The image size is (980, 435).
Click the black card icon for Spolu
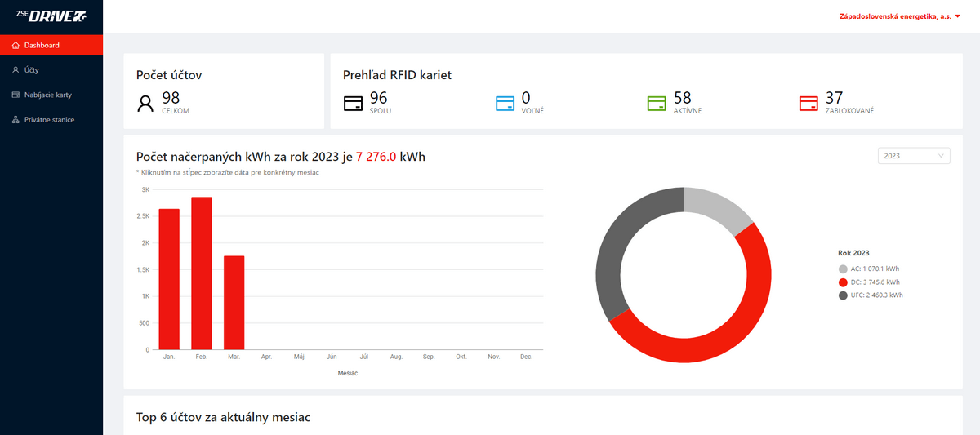353,104
